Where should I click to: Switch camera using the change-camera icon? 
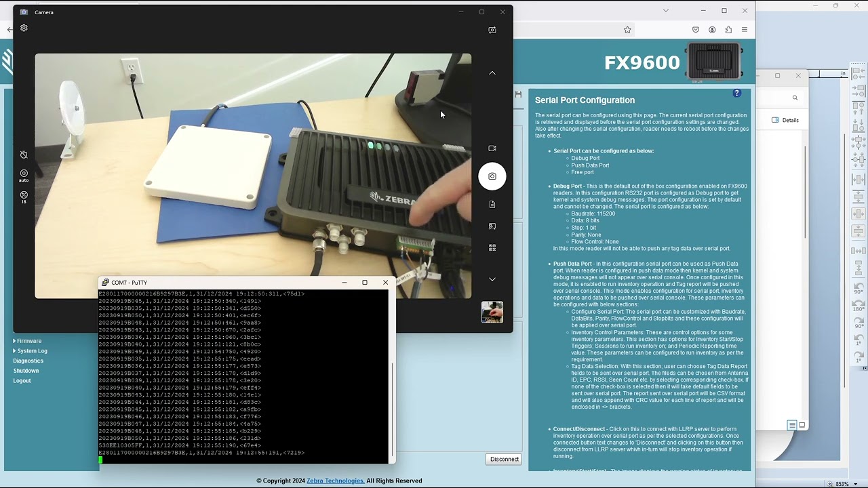[492, 30]
